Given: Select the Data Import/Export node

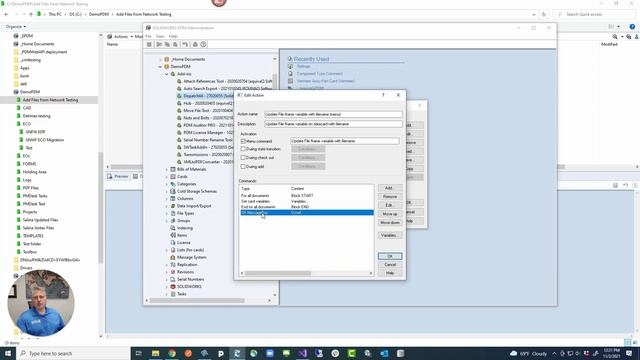Looking at the screenshot, I should pos(194,206).
